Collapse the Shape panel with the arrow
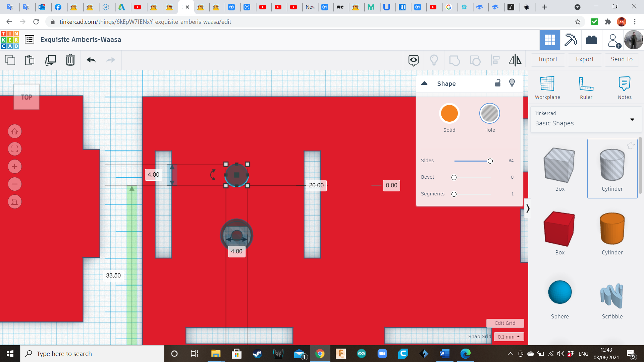This screenshot has width=644, height=362. 424,83
